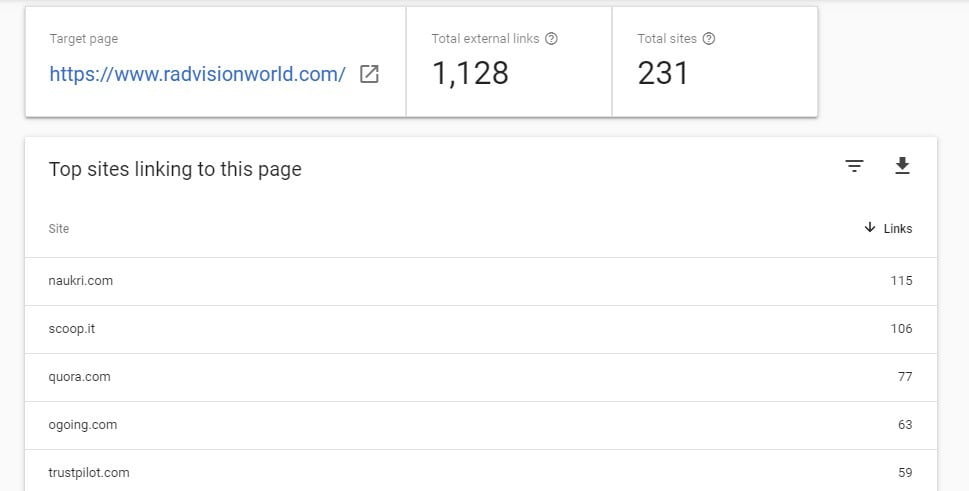Open the ogoing.com site row
Viewport: 969px width, 491px height.
[x=83, y=425]
